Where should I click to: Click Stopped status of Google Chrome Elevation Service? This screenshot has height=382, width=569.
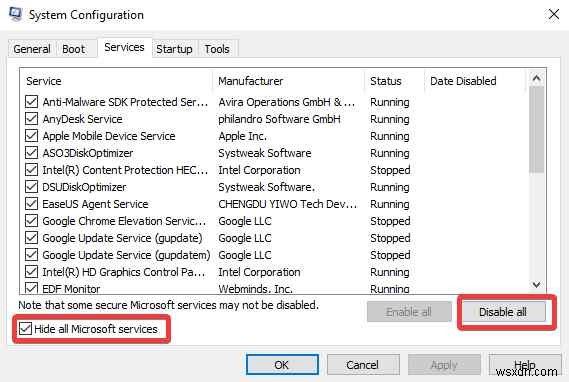pos(390,221)
